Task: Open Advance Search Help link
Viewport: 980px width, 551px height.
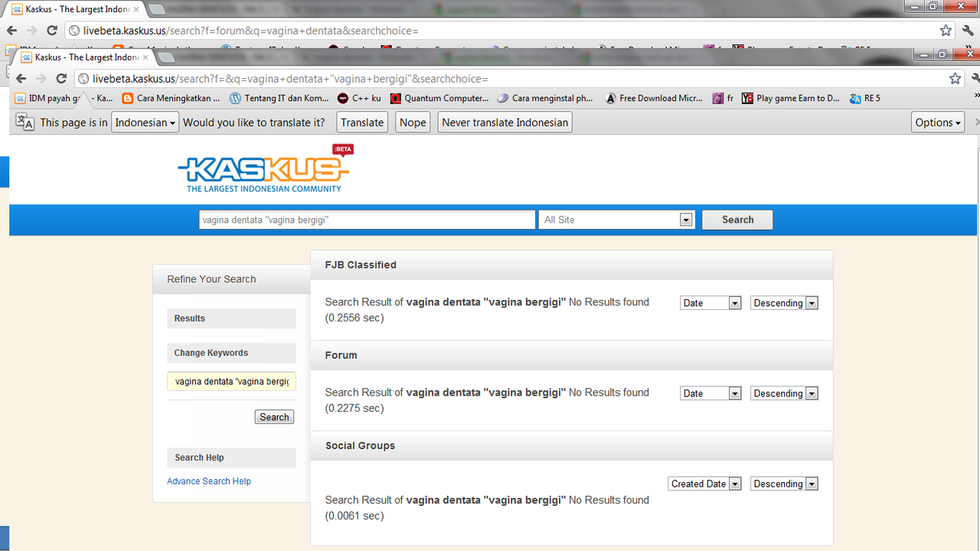Action: coord(209,481)
